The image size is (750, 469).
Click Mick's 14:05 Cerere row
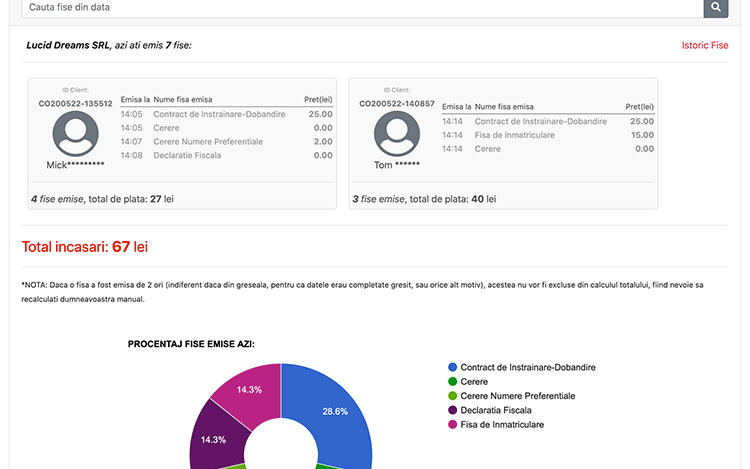pos(226,128)
